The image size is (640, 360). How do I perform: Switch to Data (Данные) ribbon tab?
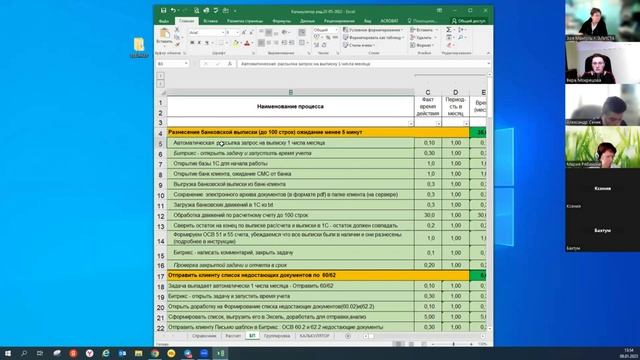307,21
